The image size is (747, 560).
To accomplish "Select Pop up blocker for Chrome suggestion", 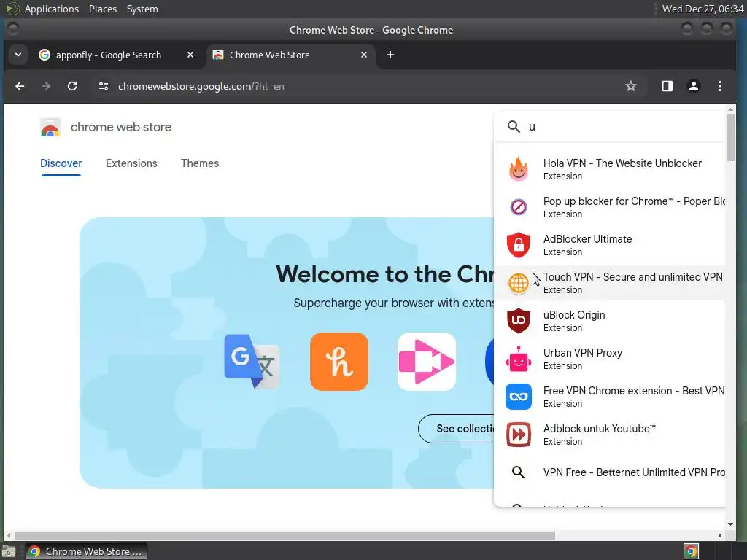I will click(x=634, y=201).
